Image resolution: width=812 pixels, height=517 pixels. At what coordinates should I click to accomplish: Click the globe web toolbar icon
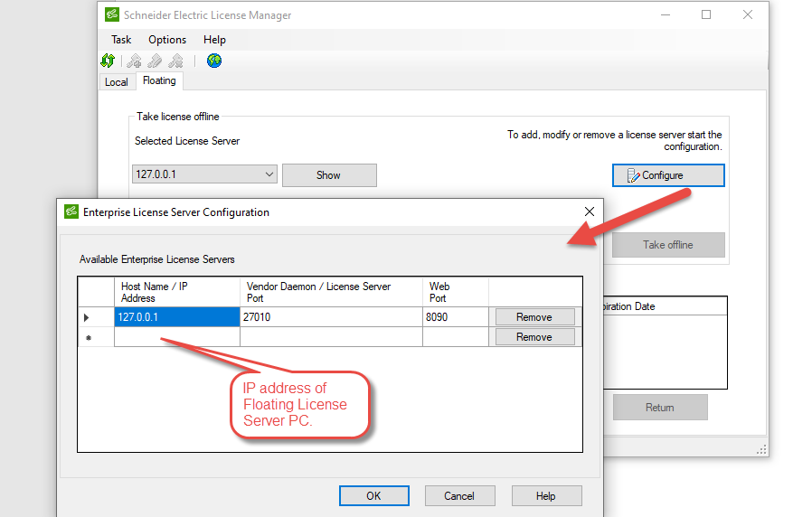click(x=214, y=61)
